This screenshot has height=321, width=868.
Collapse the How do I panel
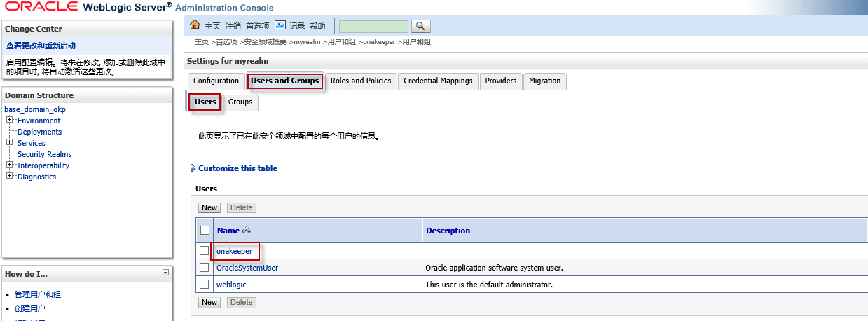click(x=165, y=273)
